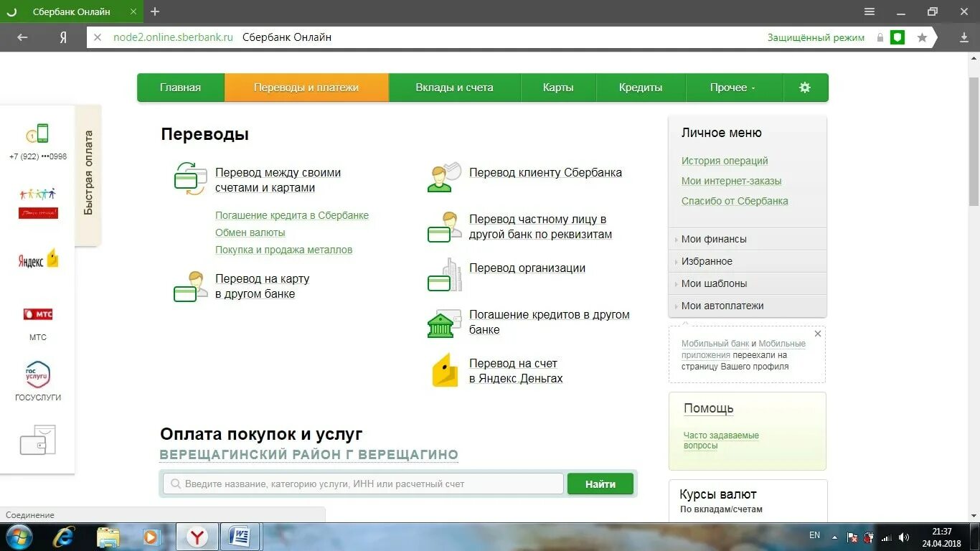Click the Yandex Я browser button
The width and height of the screenshot is (980, 551).
click(63, 37)
